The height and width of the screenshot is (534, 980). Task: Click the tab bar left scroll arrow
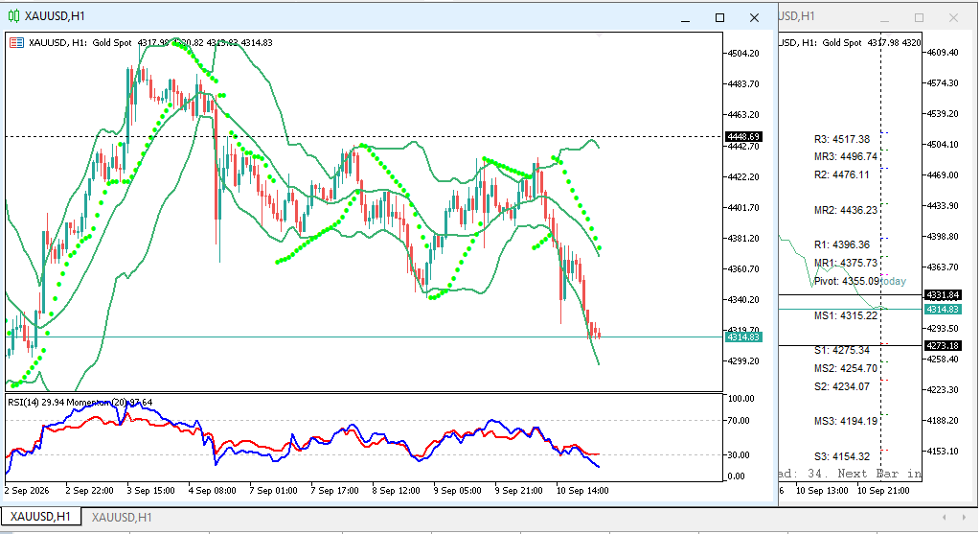pyautogui.click(x=945, y=517)
